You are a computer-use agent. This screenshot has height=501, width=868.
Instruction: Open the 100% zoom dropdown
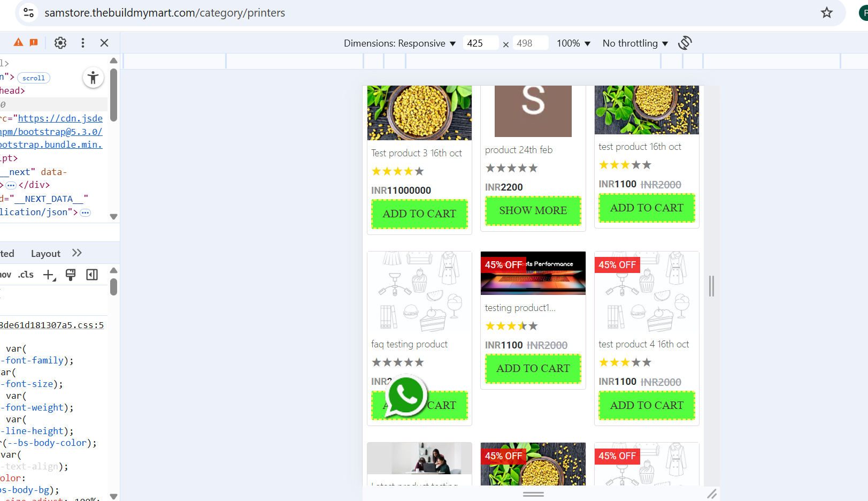[x=573, y=43]
